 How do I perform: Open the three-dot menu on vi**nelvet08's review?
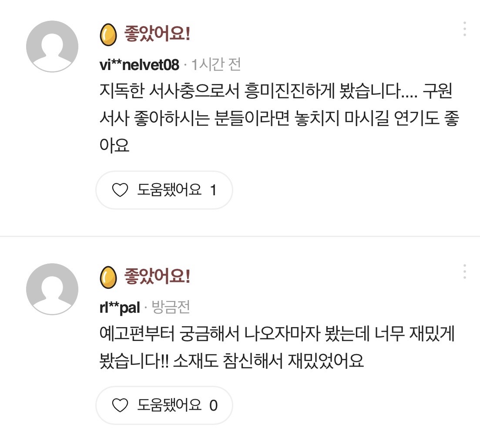pyautogui.click(x=464, y=29)
